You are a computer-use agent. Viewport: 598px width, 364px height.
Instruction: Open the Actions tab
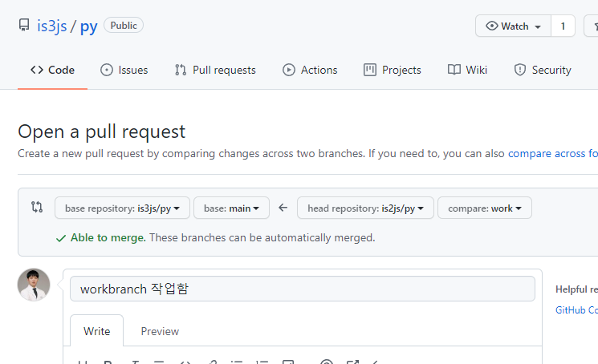click(310, 70)
